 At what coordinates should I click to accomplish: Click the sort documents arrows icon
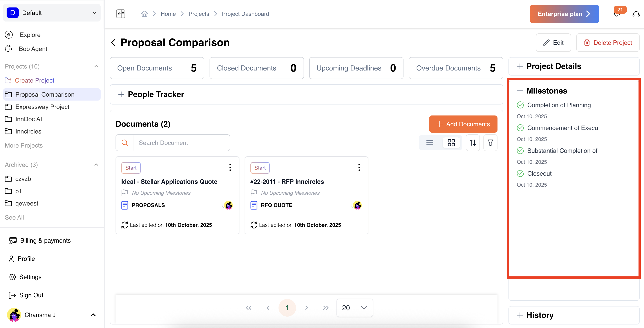pyautogui.click(x=472, y=143)
